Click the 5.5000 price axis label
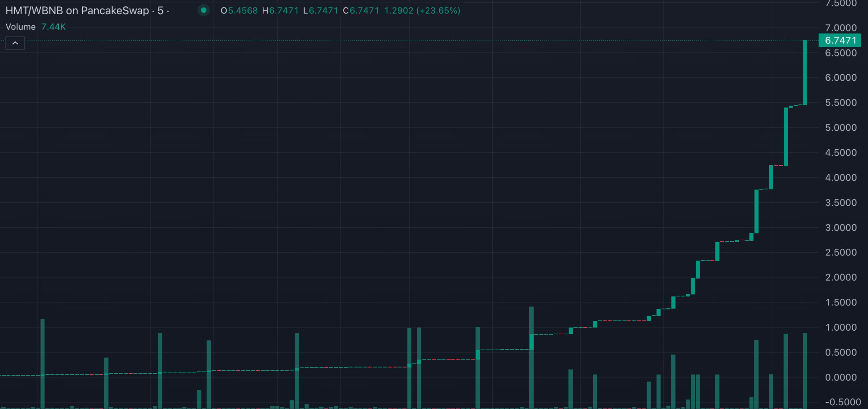The width and height of the screenshot is (868, 409). pyautogui.click(x=841, y=103)
